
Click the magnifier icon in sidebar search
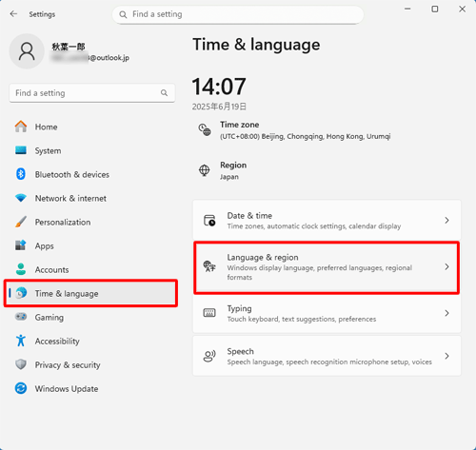point(164,93)
